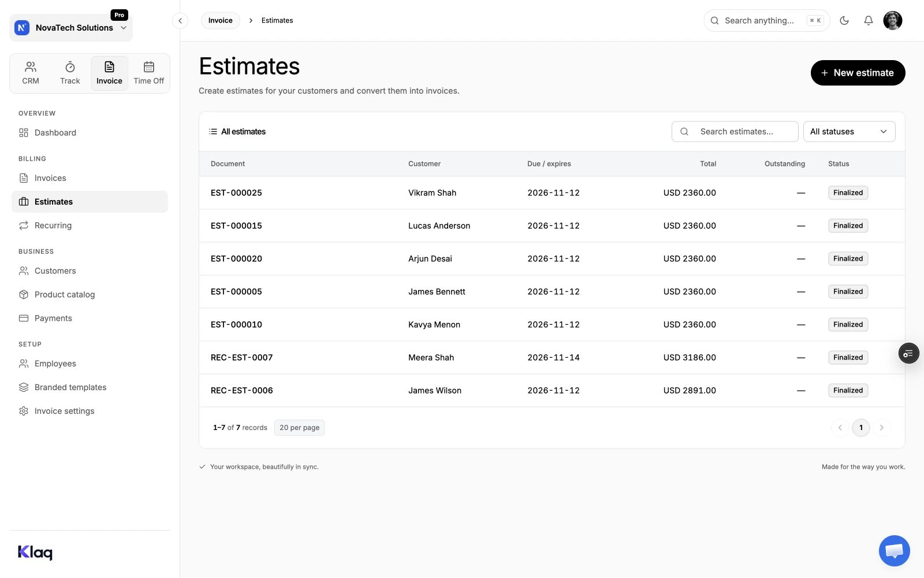This screenshot has height=578, width=924.
Task: Open the notifications bell
Action: 869,21
